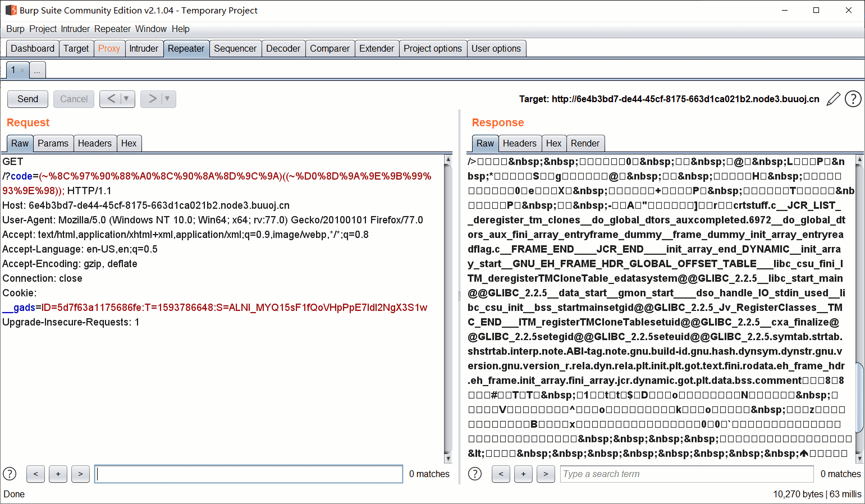This screenshot has height=504, width=865.
Task: Click the request pane scroll down arrow
Action: (448, 458)
